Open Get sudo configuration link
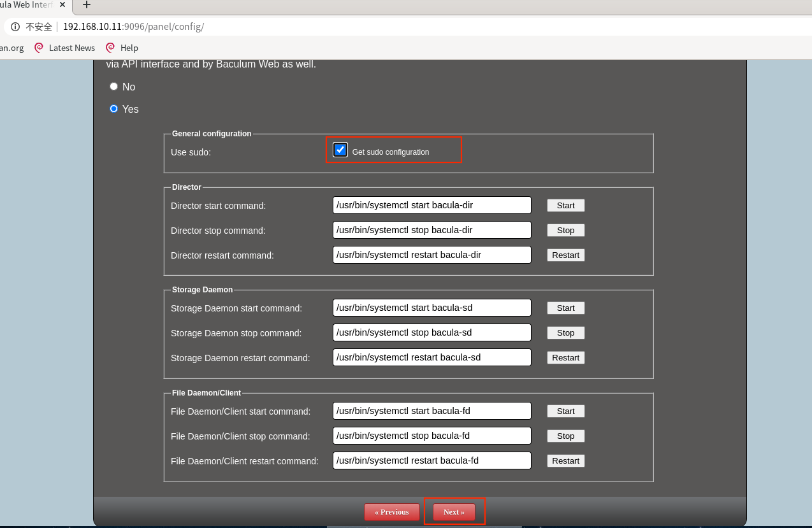The image size is (812, 528). 390,152
